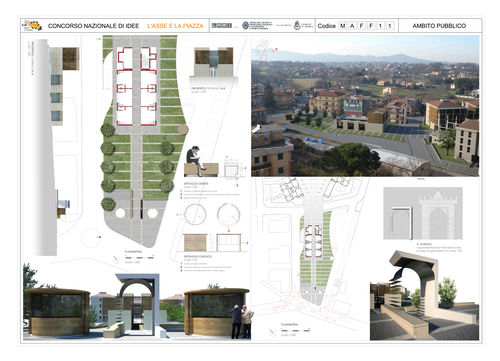Click the municipal crest logo in the header
Image resolution: width=500 pixels, height=361 pixels.
coord(297,25)
